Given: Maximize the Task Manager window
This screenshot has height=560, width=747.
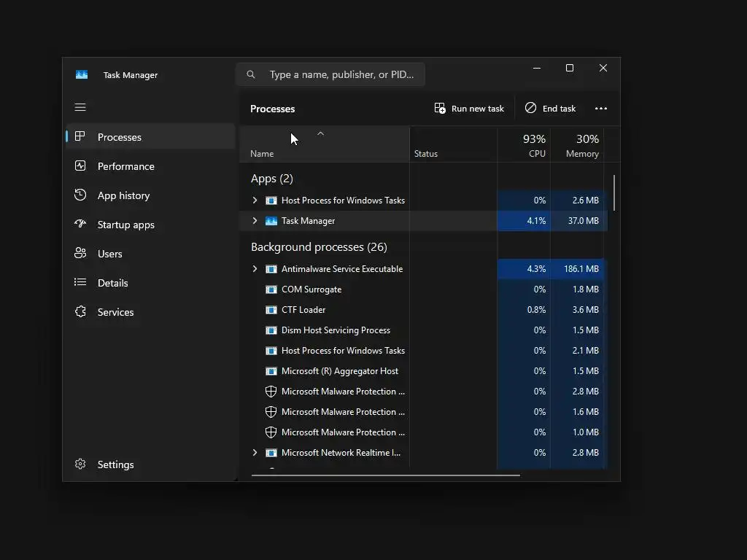Looking at the screenshot, I should (569, 68).
